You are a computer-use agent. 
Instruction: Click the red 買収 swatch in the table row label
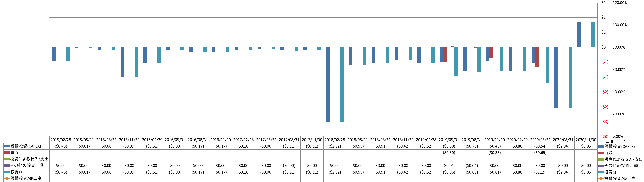pyautogui.click(x=7, y=152)
